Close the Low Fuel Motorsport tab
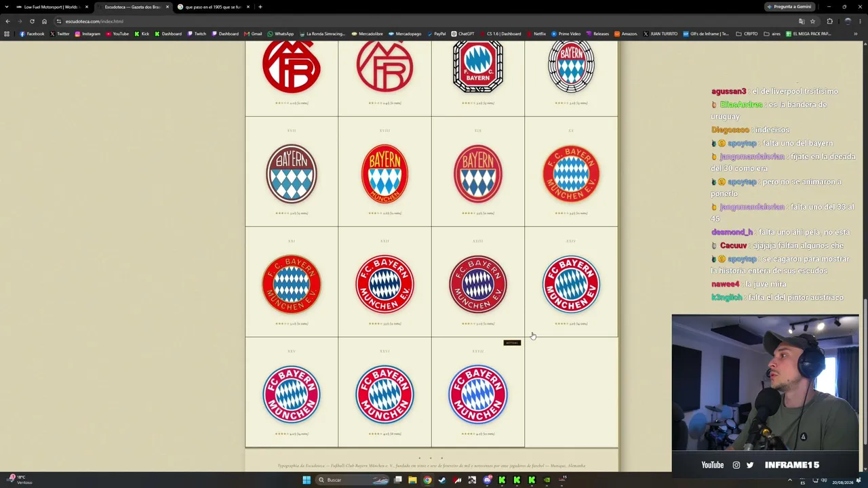The height and width of the screenshot is (488, 868). point(87,7)
